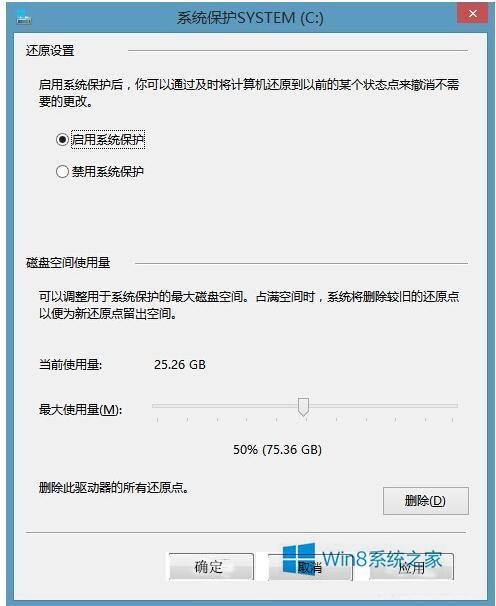
Task: Apply the settings with the 应用 button
Action: pyautogui.click(x=411, y=567)
